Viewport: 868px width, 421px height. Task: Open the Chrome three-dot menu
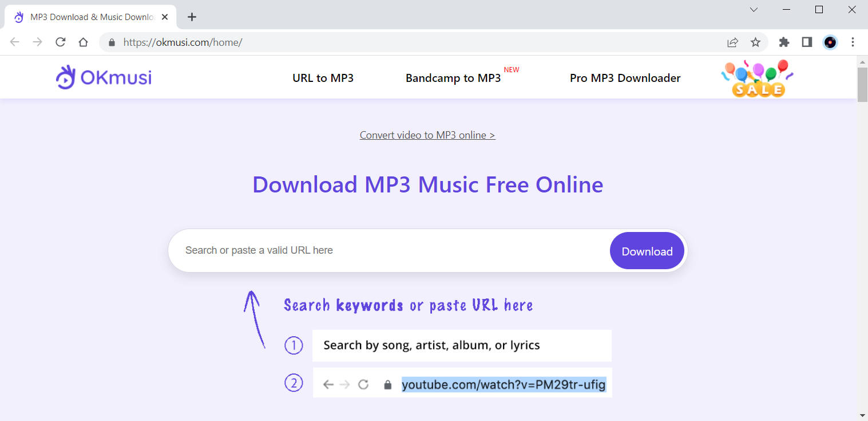pyautogui.click(x=853, y=42)
